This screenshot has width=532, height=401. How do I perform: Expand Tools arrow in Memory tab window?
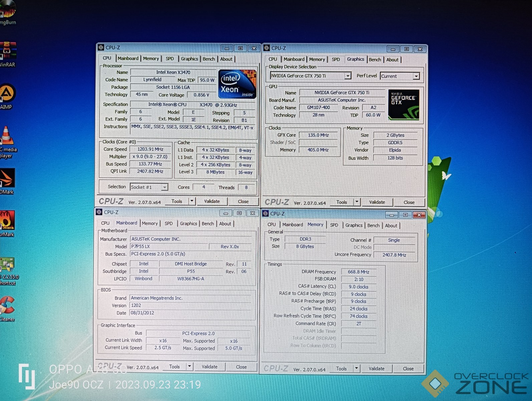click(356, 369)
